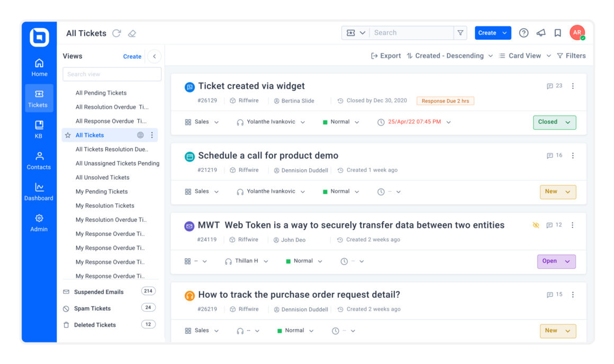Open the bookmarks icon near the profile avatar
This screenshot has height=364, width=614.
557,33
